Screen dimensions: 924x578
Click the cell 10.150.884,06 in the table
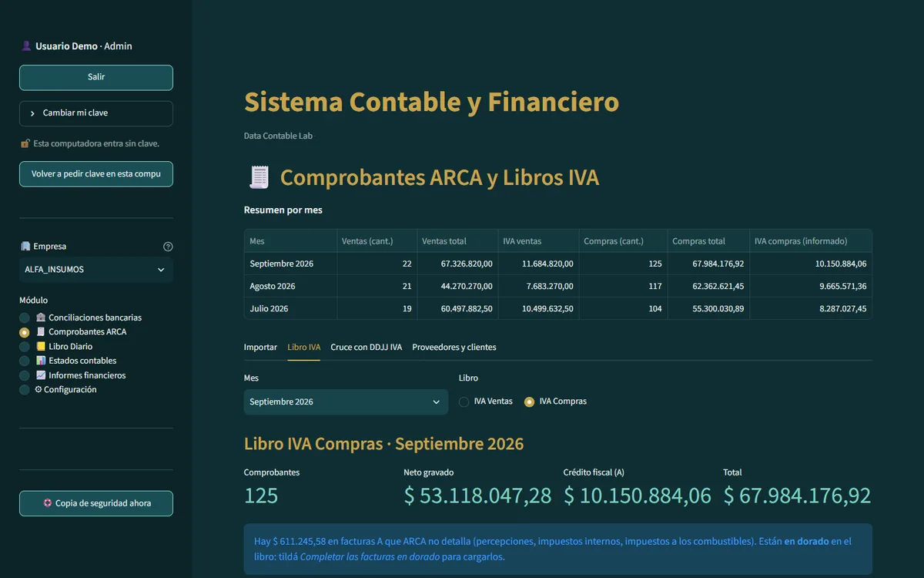click(811, 264)
